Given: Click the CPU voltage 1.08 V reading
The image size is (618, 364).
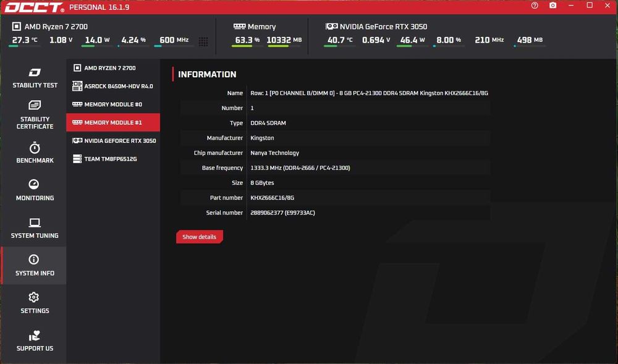Looking at the screenshot, I should tap(61, 40).
